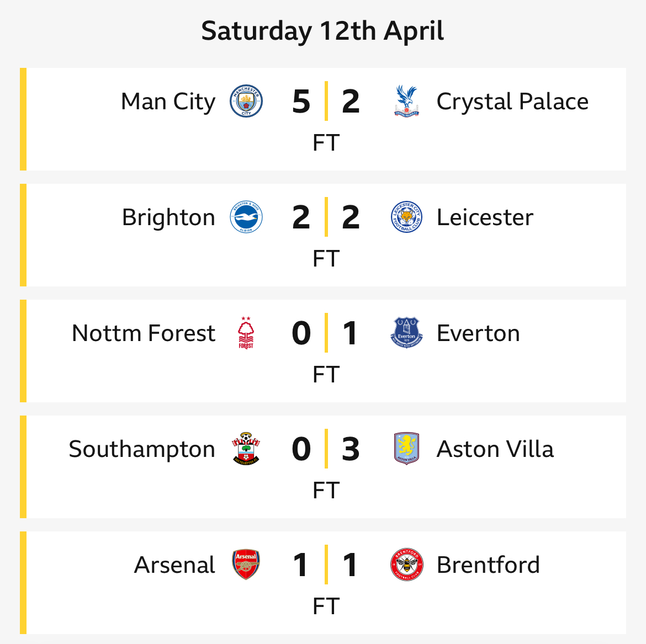Screen dimensions: 646x644
Task: Click the Manchester City club crest
Action: point(246,101)
